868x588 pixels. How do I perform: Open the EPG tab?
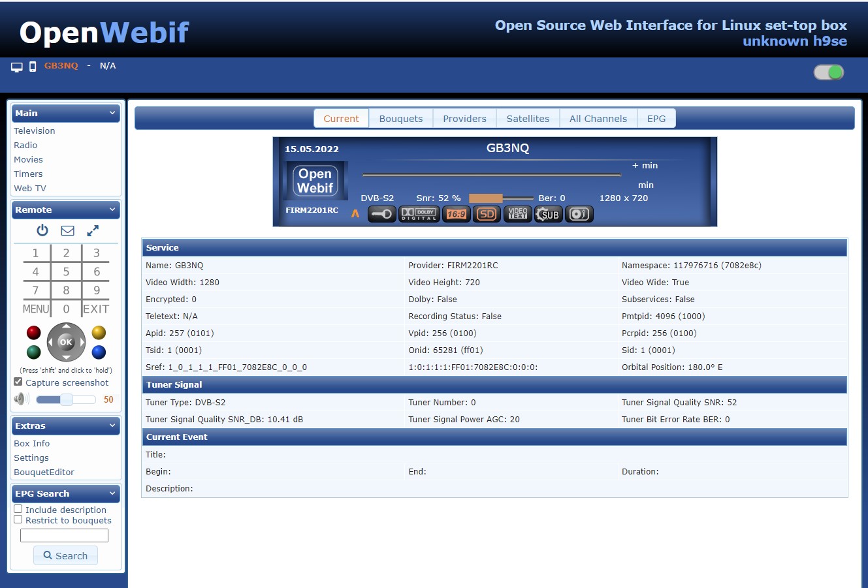tap(656, 119)
